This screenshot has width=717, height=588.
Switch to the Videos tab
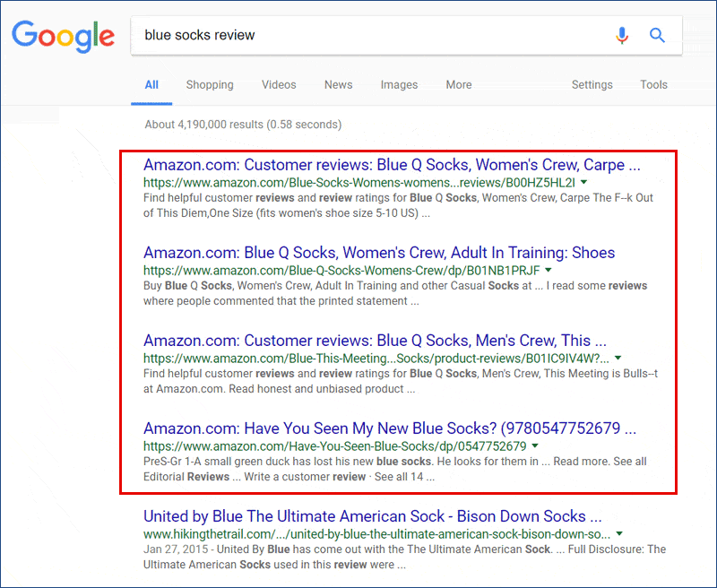[x=279, y=84]
